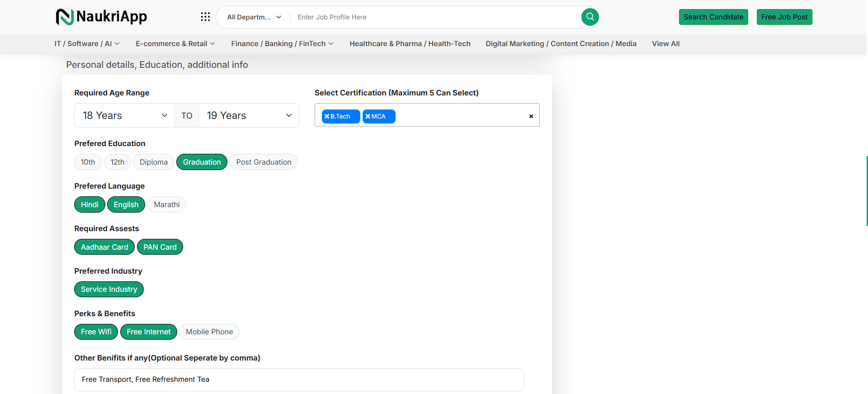Remove the MCA certification tag
Screen dimensions: 868x394
coord(368,117)
